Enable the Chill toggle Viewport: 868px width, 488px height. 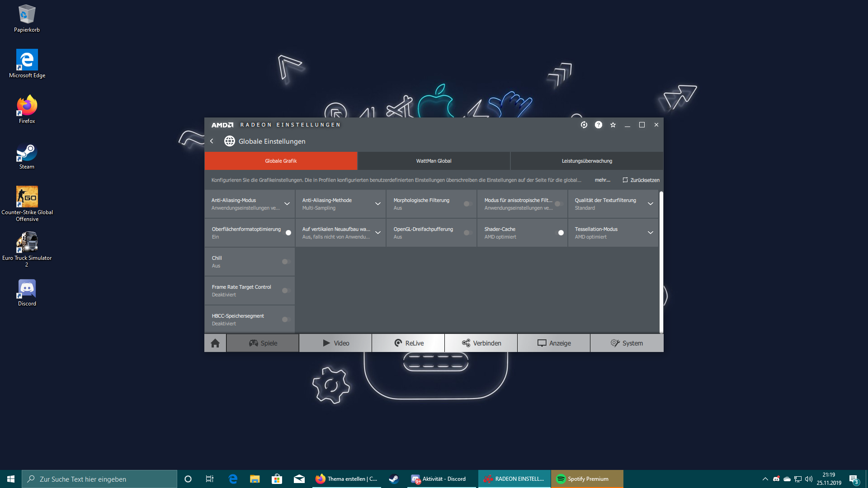[x=286, y=262]
